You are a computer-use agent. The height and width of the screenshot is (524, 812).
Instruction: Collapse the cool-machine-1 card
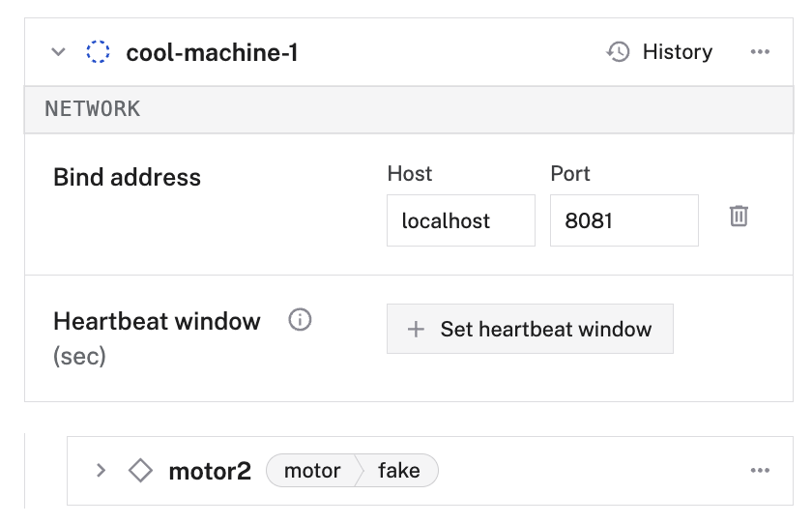59,52
